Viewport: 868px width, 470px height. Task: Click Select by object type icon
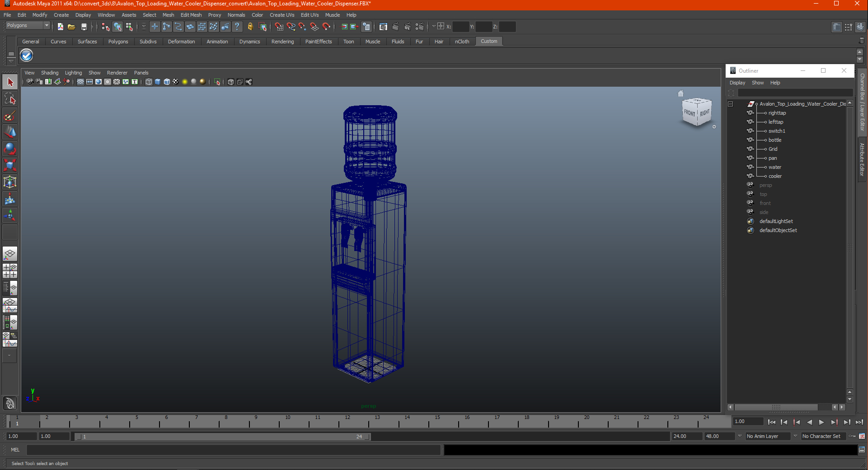pos(117,27)
